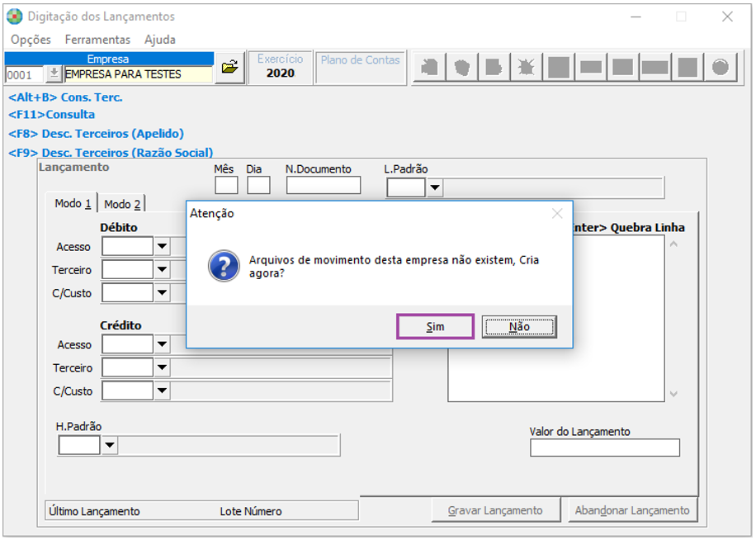Image resolution: width=756 pixels, height=540 pixels.
Task: Click the Gravar Lançamento button
Action: (x=496, y=510)
